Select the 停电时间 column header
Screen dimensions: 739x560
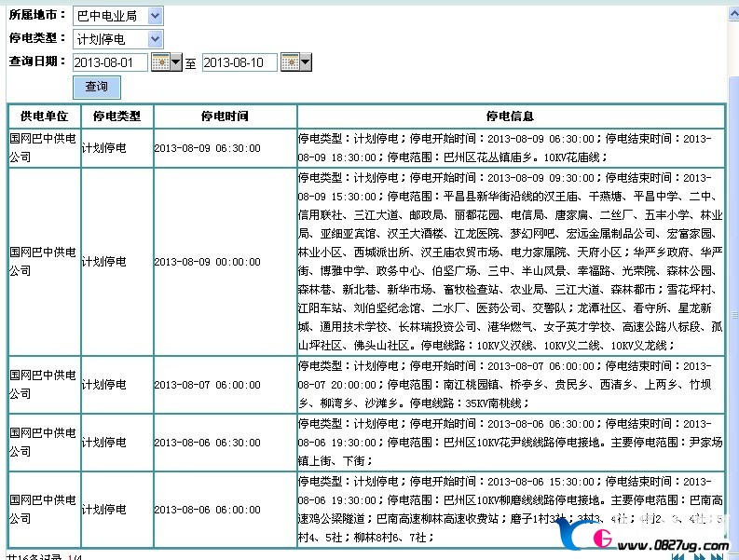click(x=225, y=116)
